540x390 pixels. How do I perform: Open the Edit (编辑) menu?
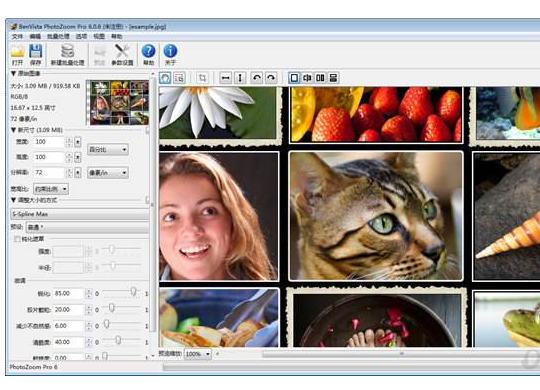pos(35,36)
